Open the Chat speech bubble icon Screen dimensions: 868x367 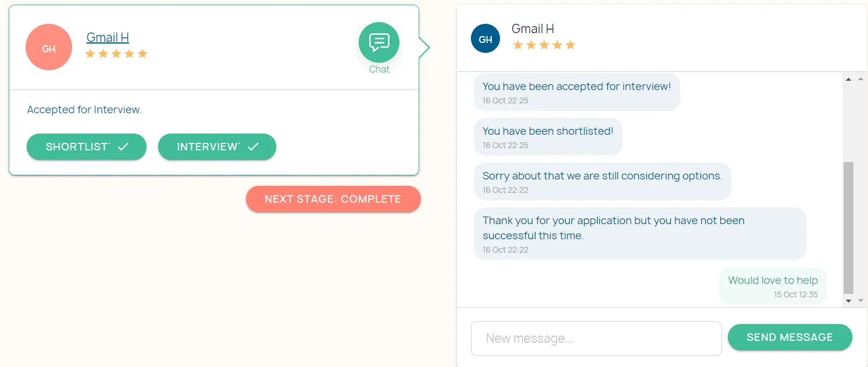[x=379, y=42]
